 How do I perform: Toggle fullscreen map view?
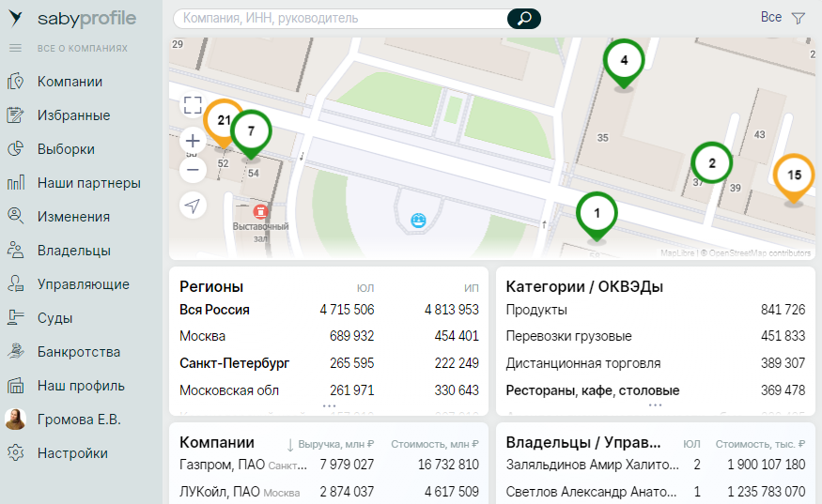[x=193, y=105]
